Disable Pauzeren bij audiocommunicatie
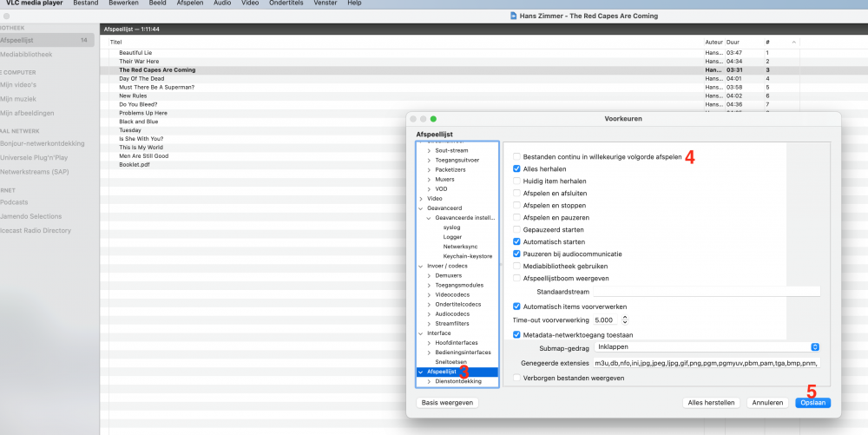Image resolution: width=868 pixels, height=435 pixels. click(517, 254)
